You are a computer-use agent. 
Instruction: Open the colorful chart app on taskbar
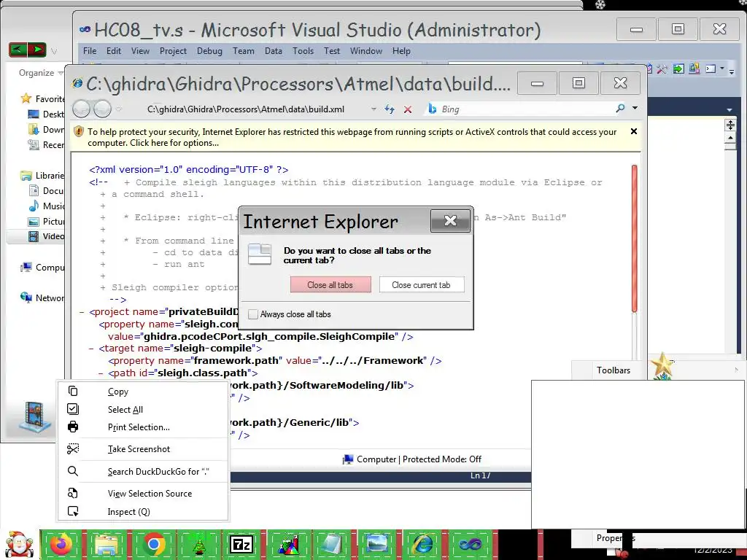point(289,544)
